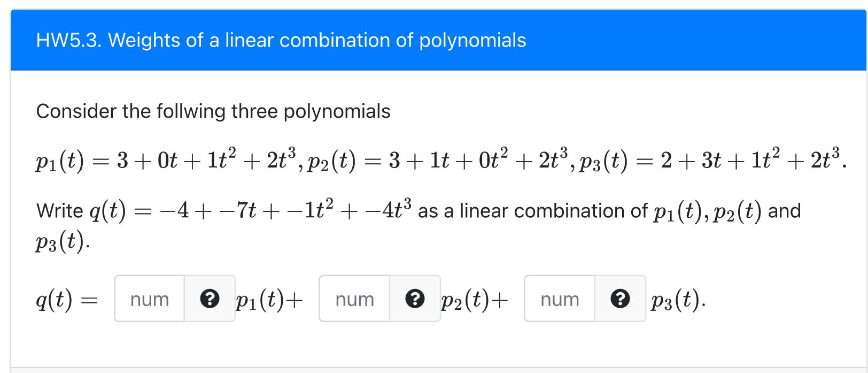Open hint for the third weight field
Screen dimensions: 868x373
click(x=620, y=300)
